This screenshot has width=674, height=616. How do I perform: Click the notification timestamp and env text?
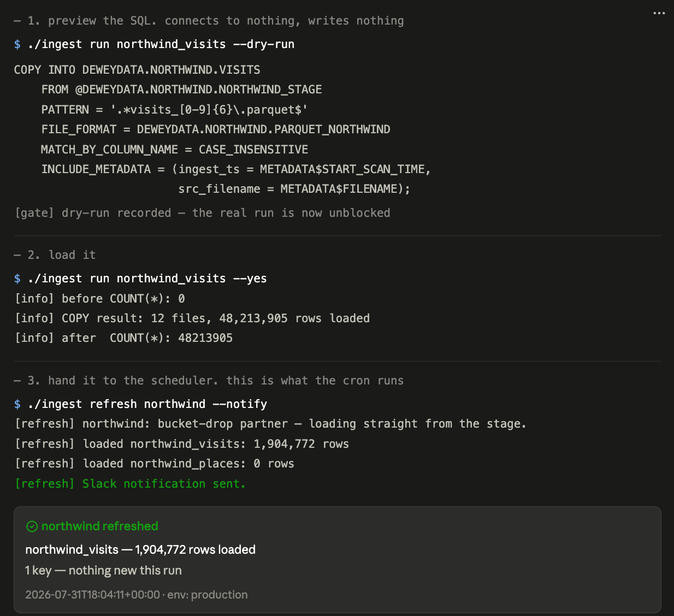point(137,595)
